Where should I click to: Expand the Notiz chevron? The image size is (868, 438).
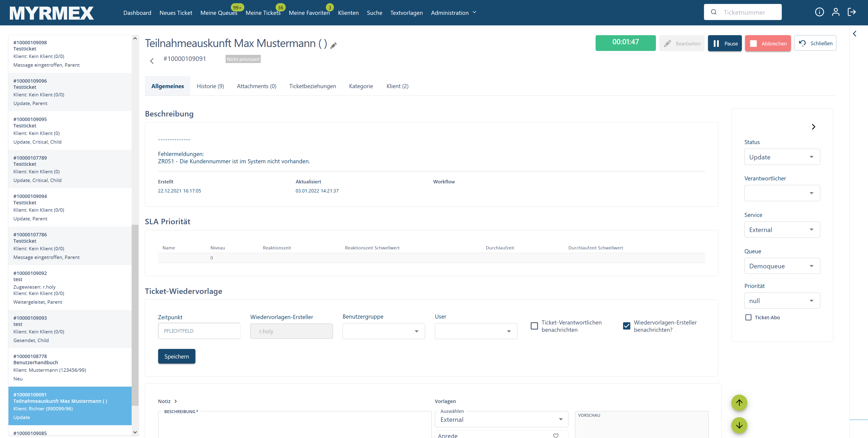pyautogui.click(x=176, y=401)
